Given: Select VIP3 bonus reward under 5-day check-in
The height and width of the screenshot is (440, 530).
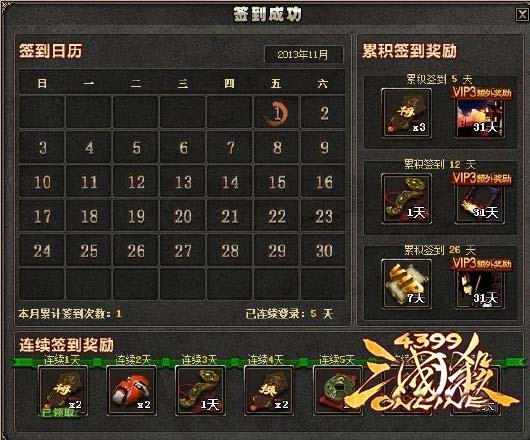Looking at the screenshot, I should pos(480,113).
